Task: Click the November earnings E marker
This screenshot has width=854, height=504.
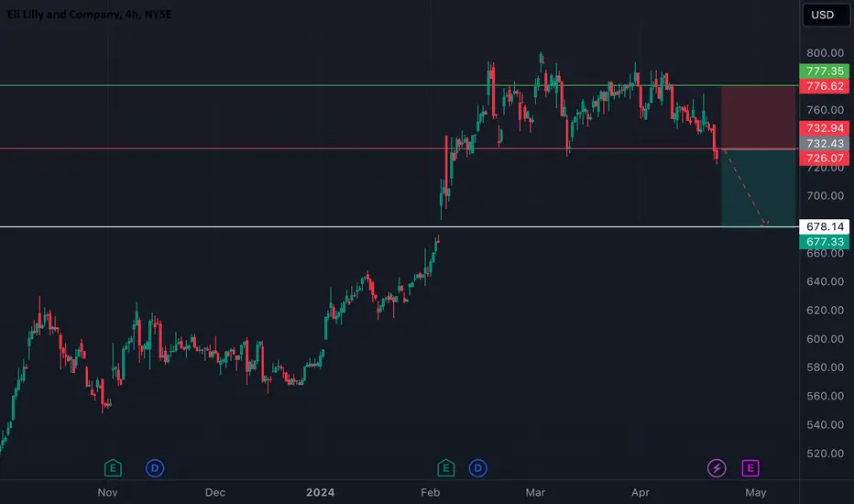Action: (113, 468)
